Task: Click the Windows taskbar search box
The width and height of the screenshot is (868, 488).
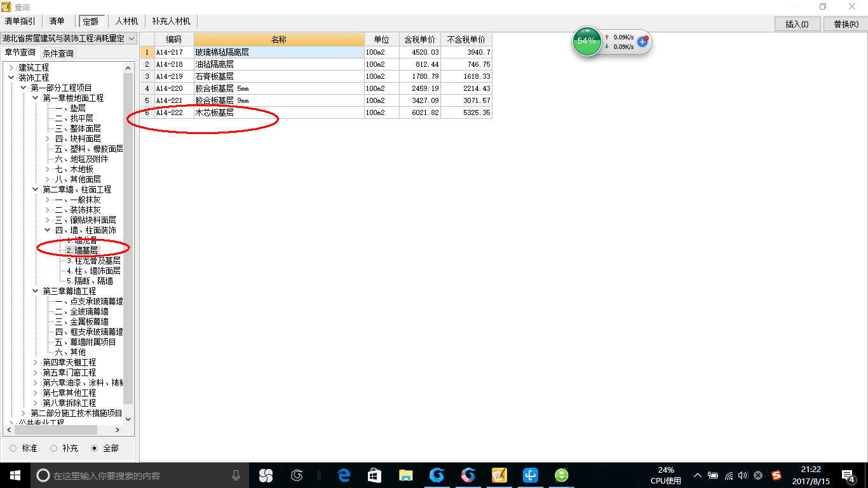Action: [x=140, y=475]
